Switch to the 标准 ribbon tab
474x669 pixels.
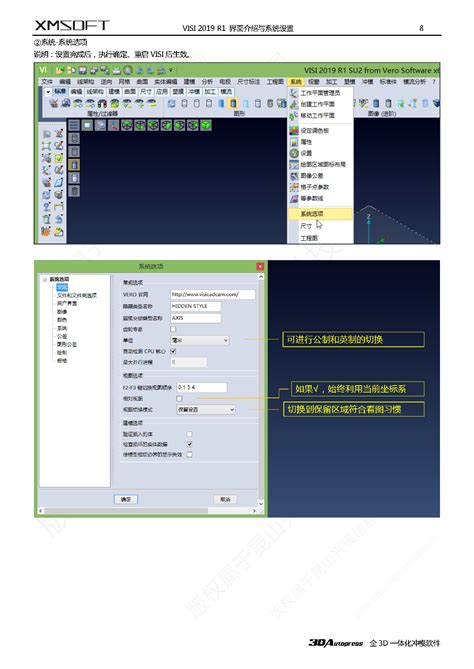click(x=60, y=91)
